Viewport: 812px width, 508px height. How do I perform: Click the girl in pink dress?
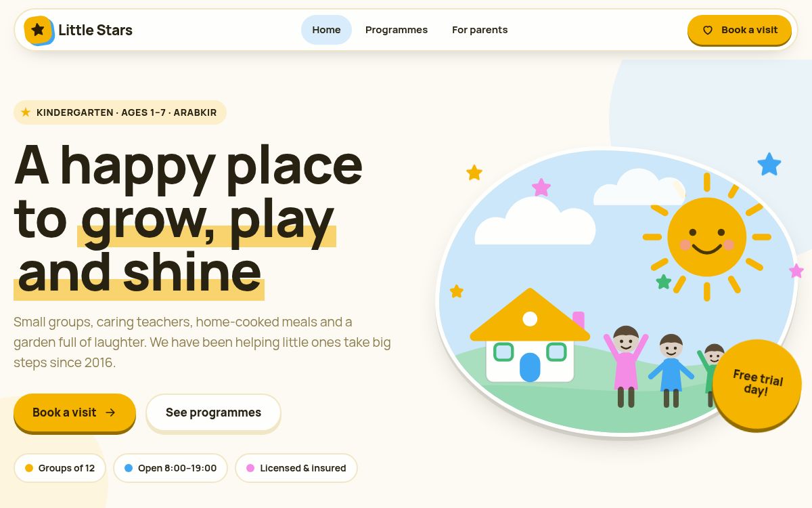[x=626, y=366]
